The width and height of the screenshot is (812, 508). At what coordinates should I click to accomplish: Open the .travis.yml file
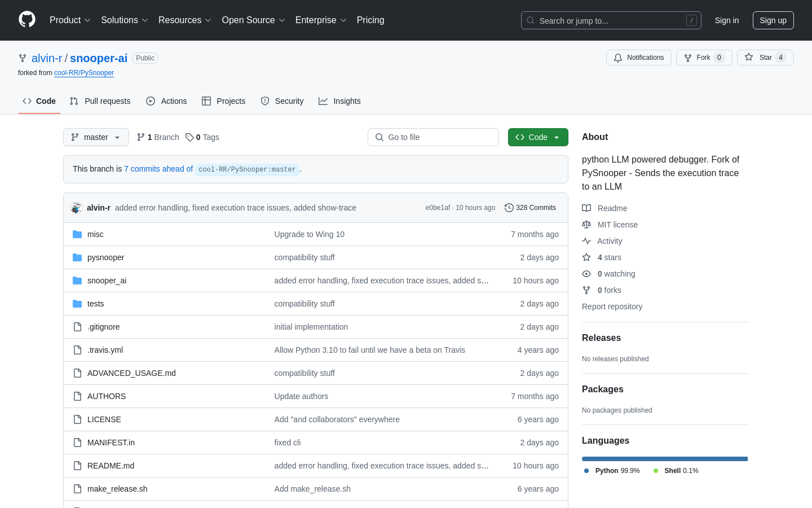coord(105,350)
